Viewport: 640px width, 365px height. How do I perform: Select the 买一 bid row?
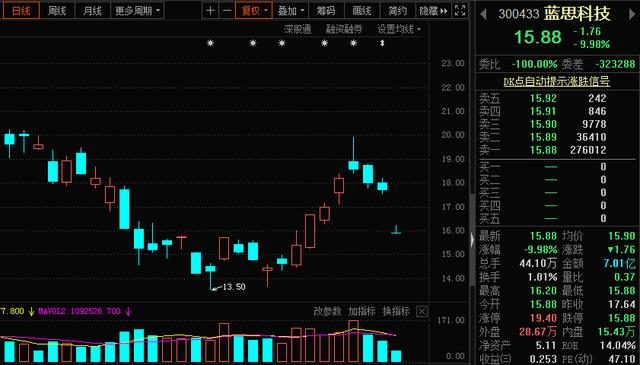click(558, 167)
